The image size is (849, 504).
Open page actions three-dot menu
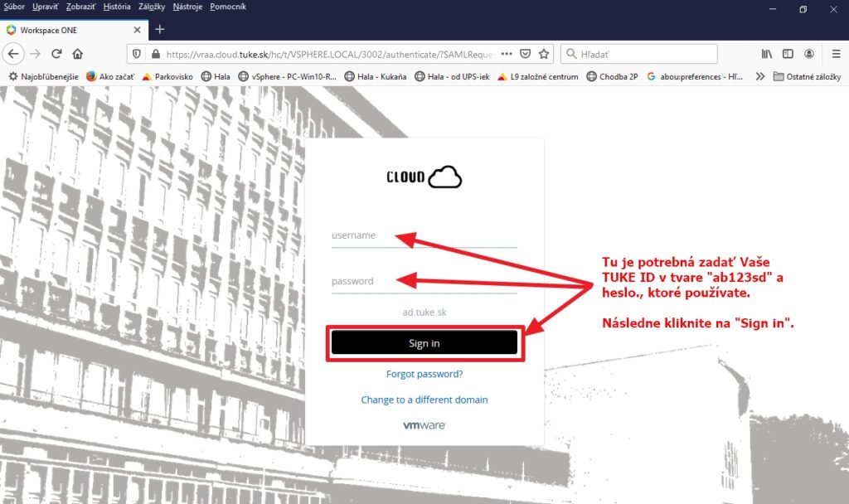507,54
